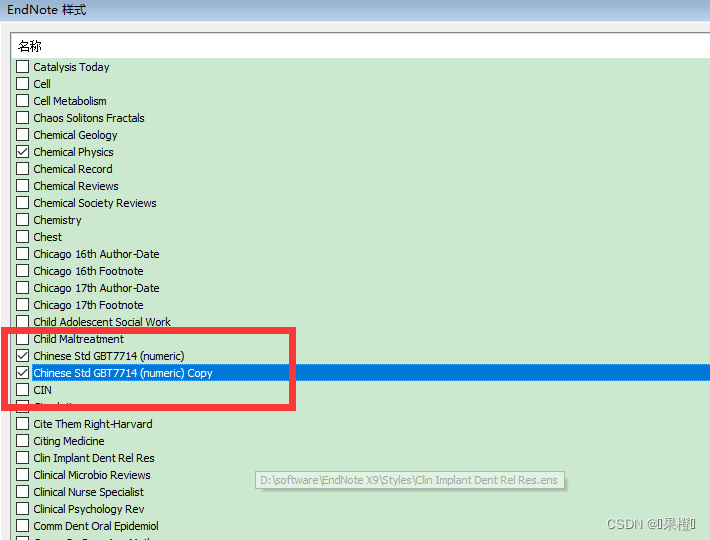
Task: Tick the CIN style checkbox
Action: coord(23,390)
